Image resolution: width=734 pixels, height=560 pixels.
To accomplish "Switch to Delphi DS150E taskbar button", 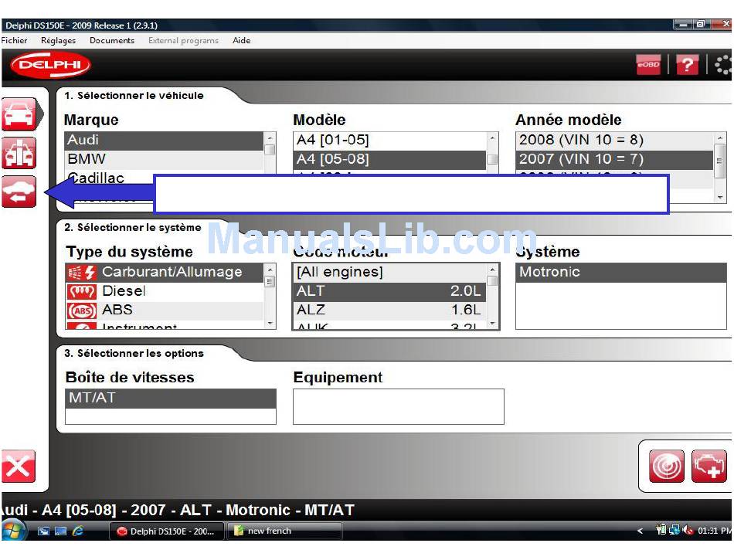I will [x=165, y=531].
